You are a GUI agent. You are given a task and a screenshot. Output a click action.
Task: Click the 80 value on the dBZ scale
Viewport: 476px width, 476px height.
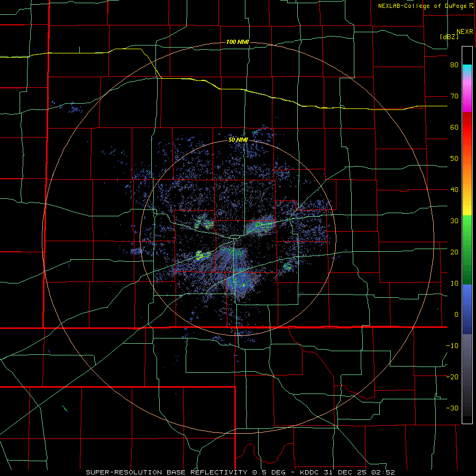pyautogui.click(x=454, y=65)
